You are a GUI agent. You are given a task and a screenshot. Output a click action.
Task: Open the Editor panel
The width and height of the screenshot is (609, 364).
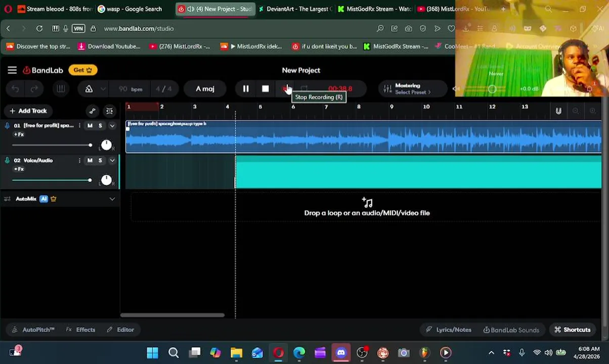pos(120,330)
